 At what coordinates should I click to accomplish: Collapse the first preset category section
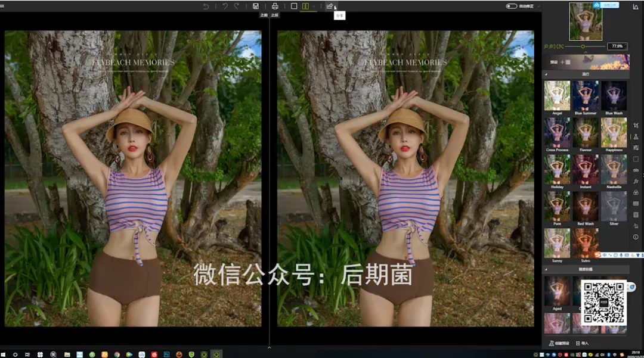click(546, 74)
